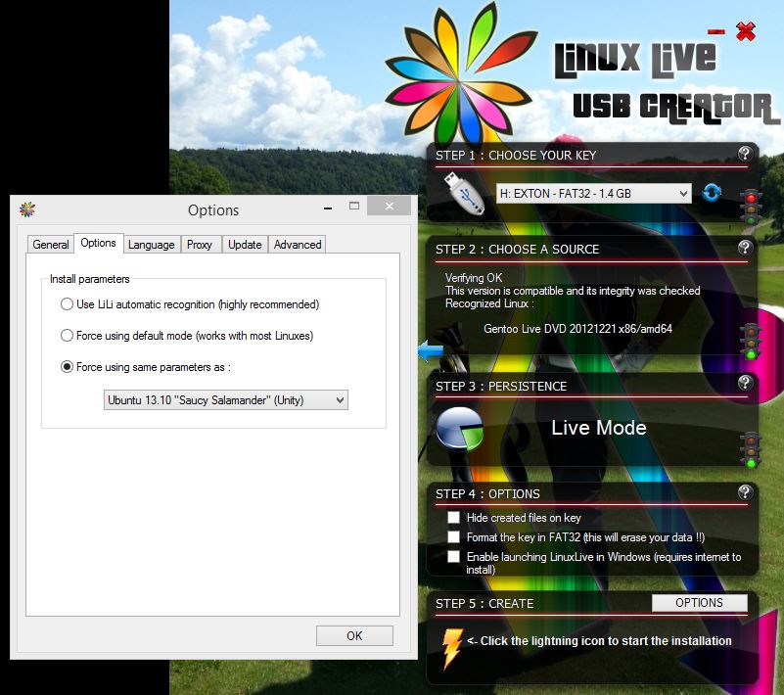
Task: Switch to the Language tab
Action: [152, 245]
